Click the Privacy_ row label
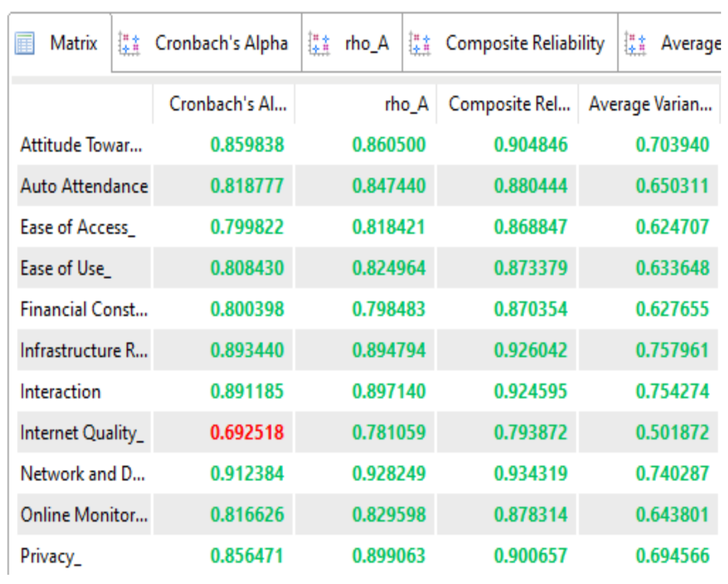This screenshot has height=584, width=728. [x=51, y=556]
